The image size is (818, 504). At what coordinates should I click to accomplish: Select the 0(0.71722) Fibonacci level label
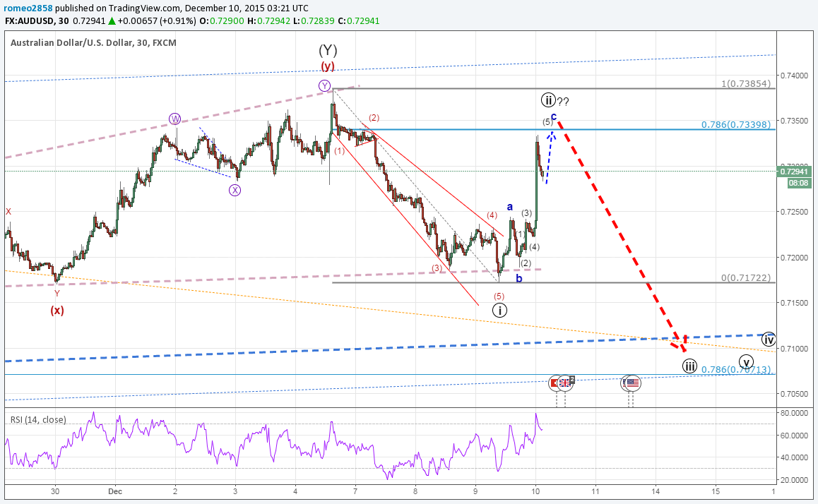(x=746, y=277)
